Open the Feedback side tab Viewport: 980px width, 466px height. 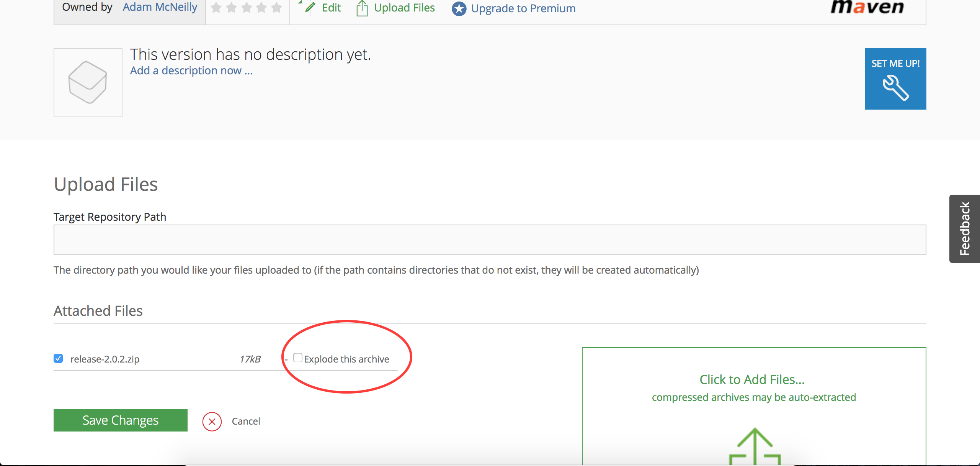click(965, 228)
